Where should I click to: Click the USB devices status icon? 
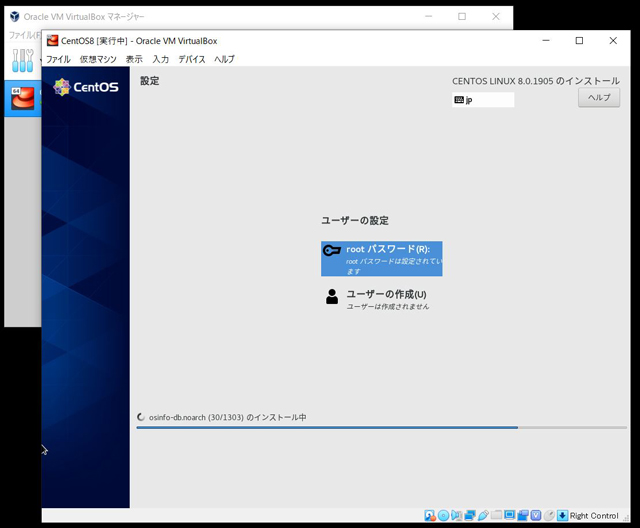483,516
